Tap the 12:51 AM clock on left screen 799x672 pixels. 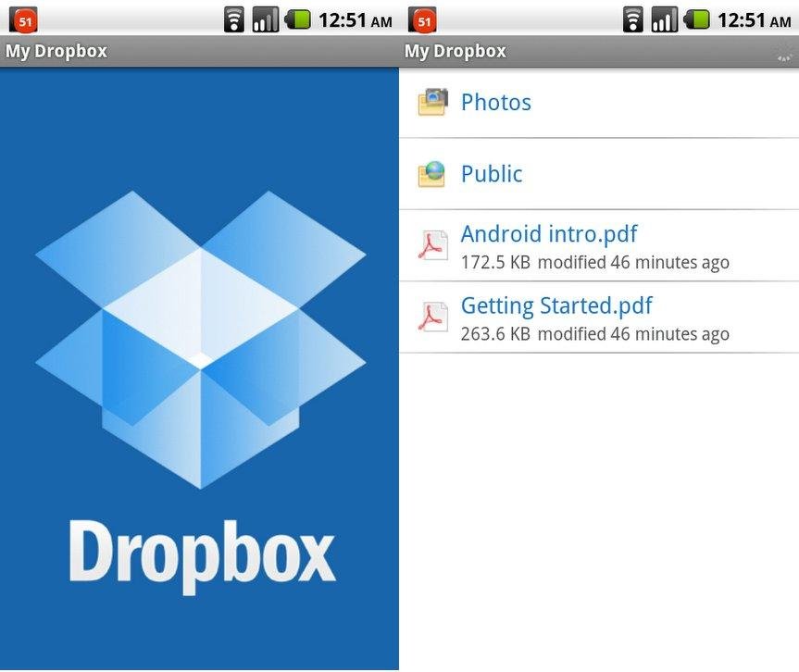(x=356, y=20)
